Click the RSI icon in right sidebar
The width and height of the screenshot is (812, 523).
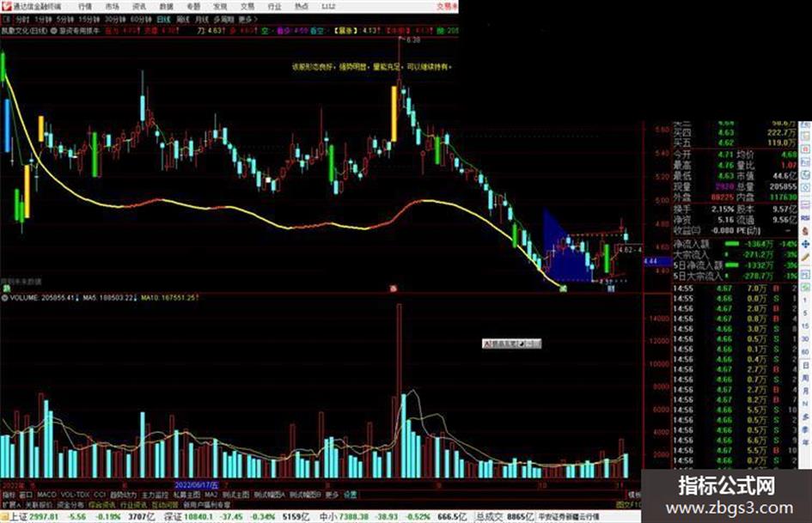pyautogui.click(x=805, y=218)
